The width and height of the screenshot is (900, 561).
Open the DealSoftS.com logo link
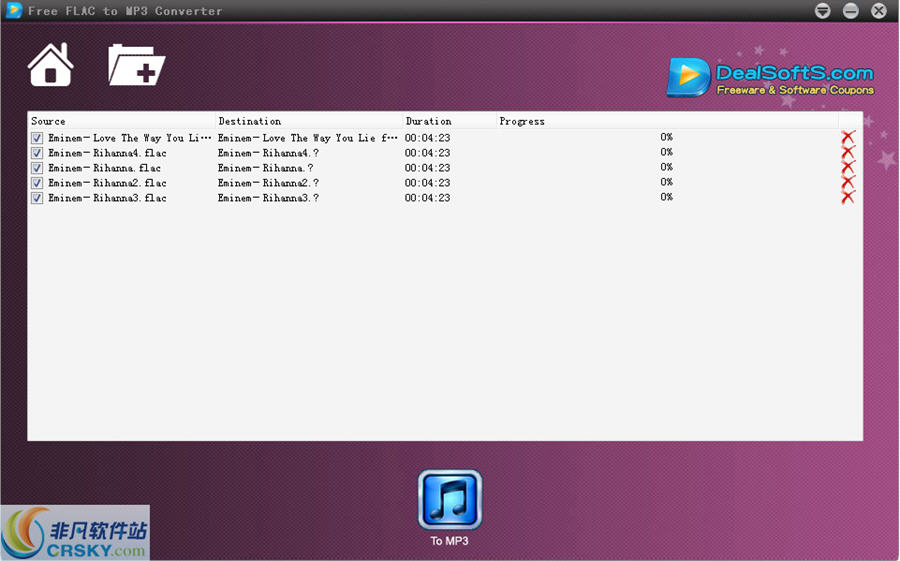tap(770, 77)
